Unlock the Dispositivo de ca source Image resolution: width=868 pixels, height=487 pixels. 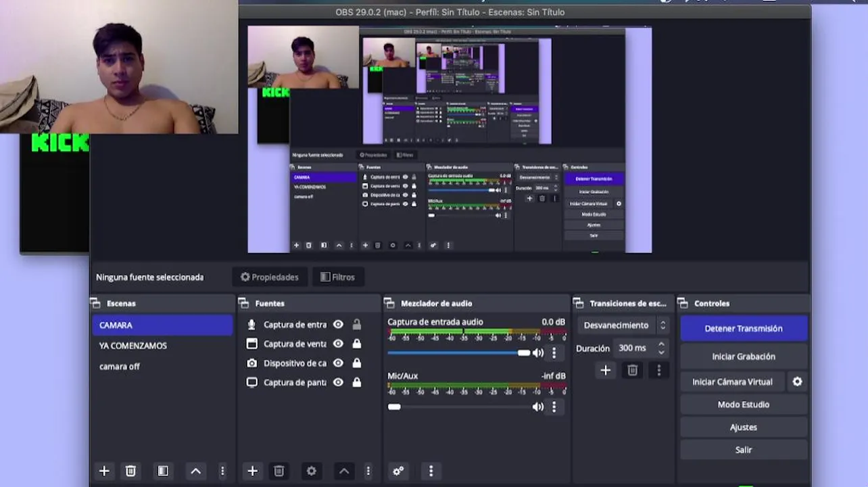pos(356,363)
